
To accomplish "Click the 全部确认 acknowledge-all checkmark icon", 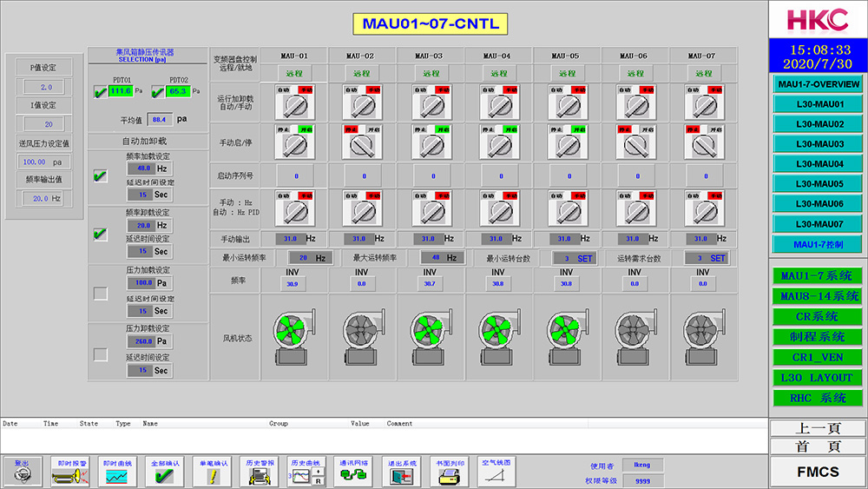I will point(164,472).
